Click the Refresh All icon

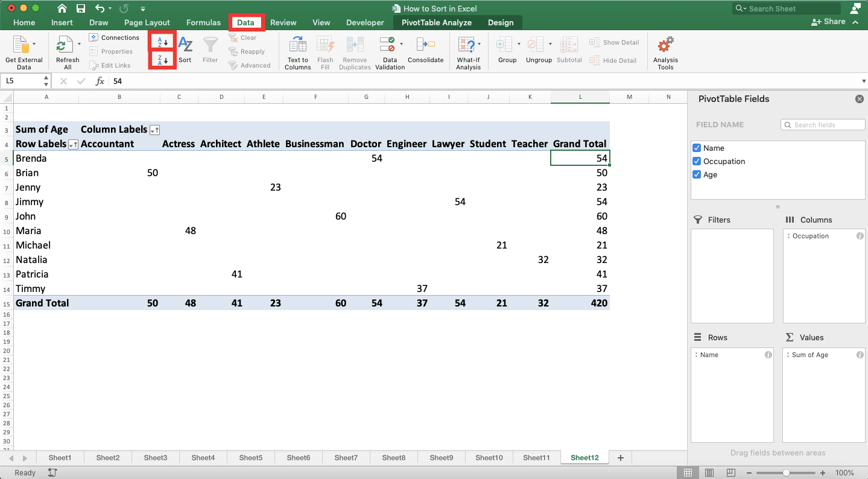pos(64,45)
